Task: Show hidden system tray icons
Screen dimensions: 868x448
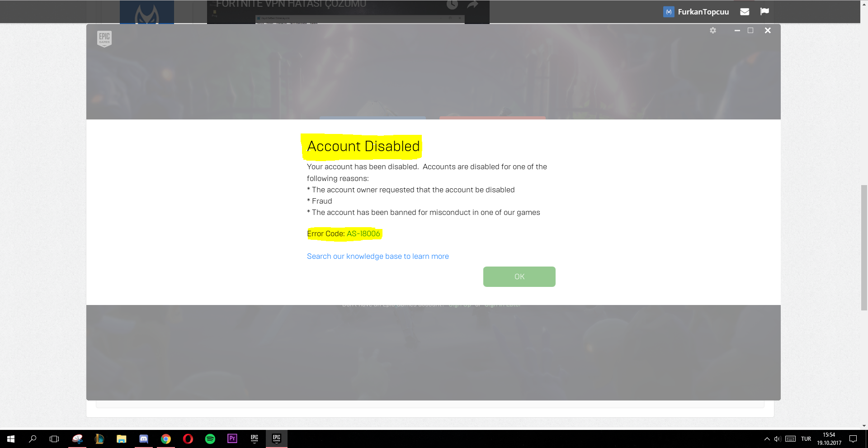Action: [x=767, y=439]
